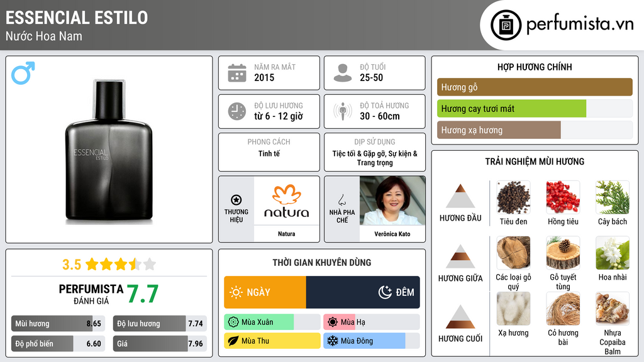Click the sun icon in the Ngày bar
Image resolution: width=644 pixels, height=362 pixels.
pyautogui.click(x=236, y=292)
